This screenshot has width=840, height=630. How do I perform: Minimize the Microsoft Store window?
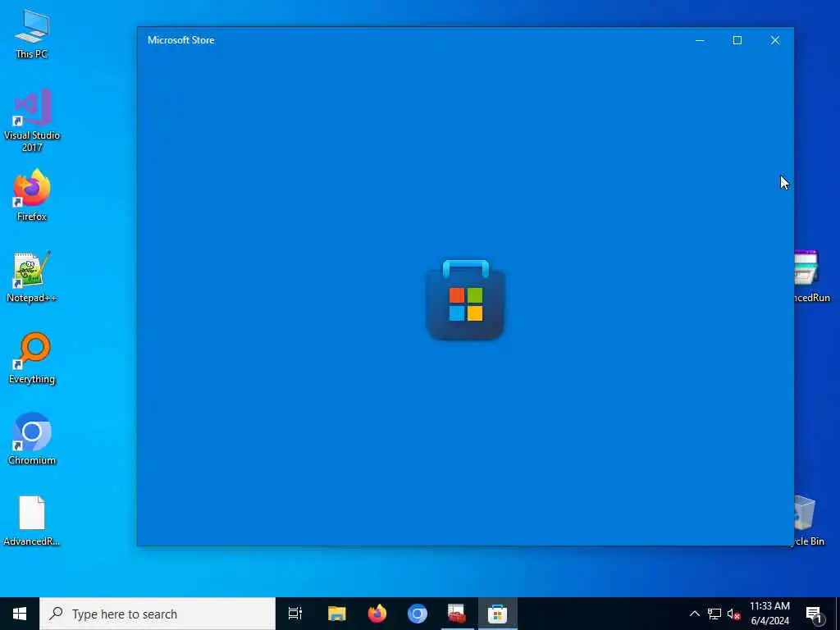point(700,40)
